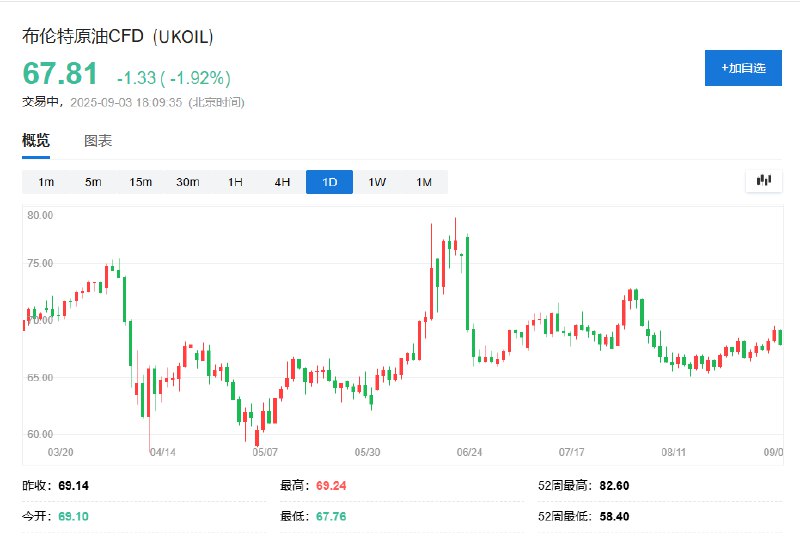Screen dimensions: 800x542
Task: Select the 1W timeframe
Action: tap(377, 182)
